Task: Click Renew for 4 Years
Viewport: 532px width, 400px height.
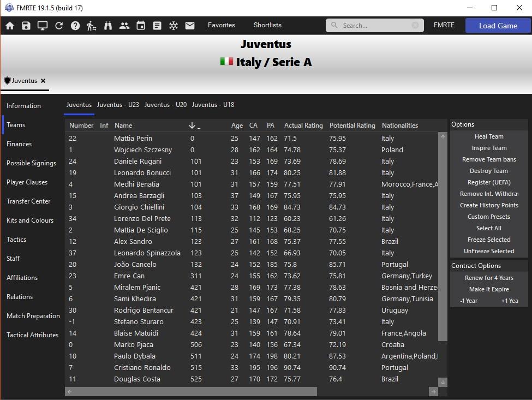Action: pyautogui.click(x=489, y=278)
